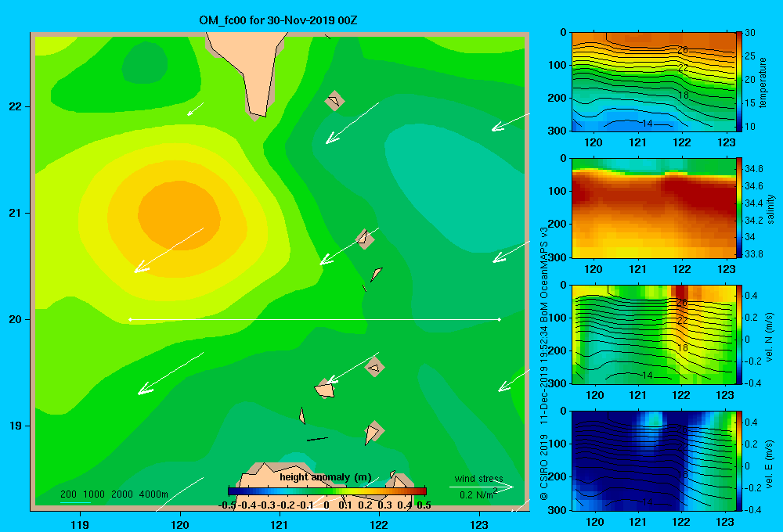Image resolution: width=783 pixels, height=532 pixels.
Task: Click the '0.5' label on the height anomaly scale
Action: point(424,505)
